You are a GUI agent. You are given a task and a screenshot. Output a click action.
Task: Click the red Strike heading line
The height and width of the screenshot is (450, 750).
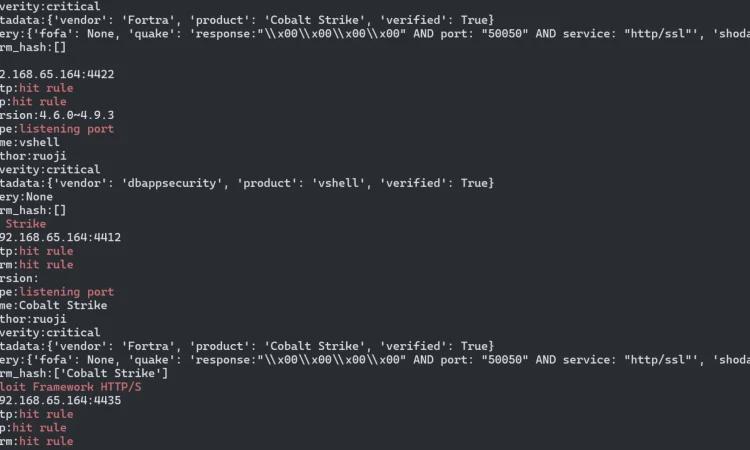tap(25, 224)
